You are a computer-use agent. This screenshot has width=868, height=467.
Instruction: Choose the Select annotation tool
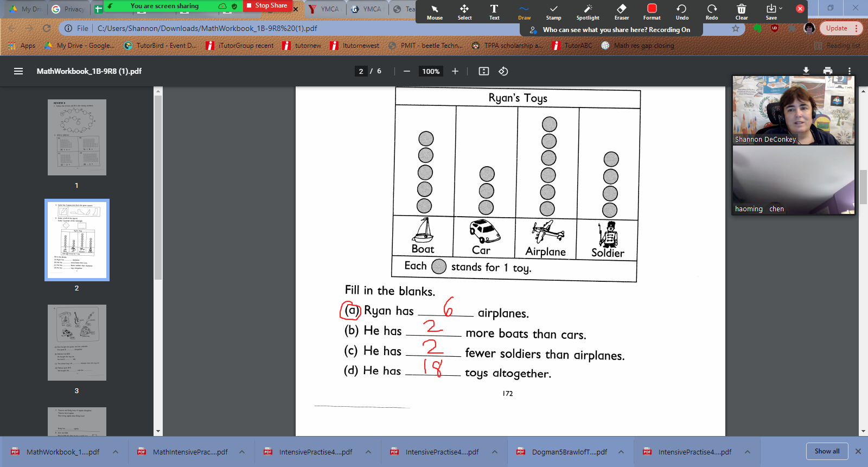464,12
